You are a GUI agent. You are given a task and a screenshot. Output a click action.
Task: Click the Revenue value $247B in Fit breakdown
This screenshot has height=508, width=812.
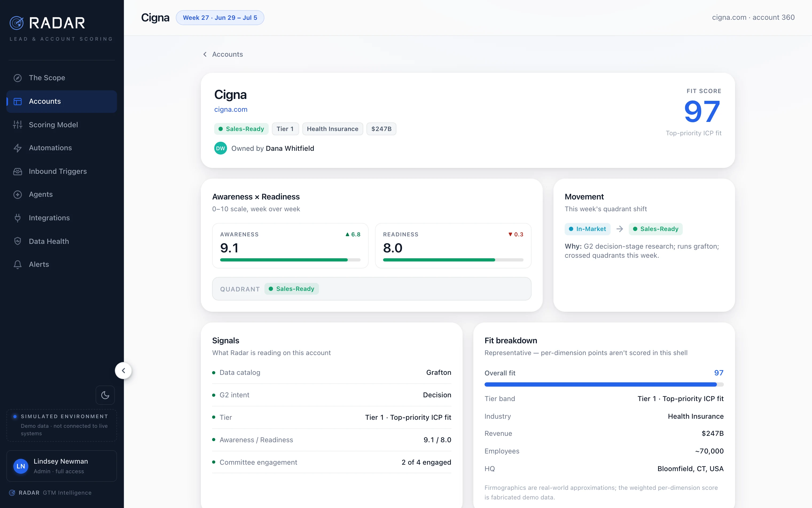713,433
